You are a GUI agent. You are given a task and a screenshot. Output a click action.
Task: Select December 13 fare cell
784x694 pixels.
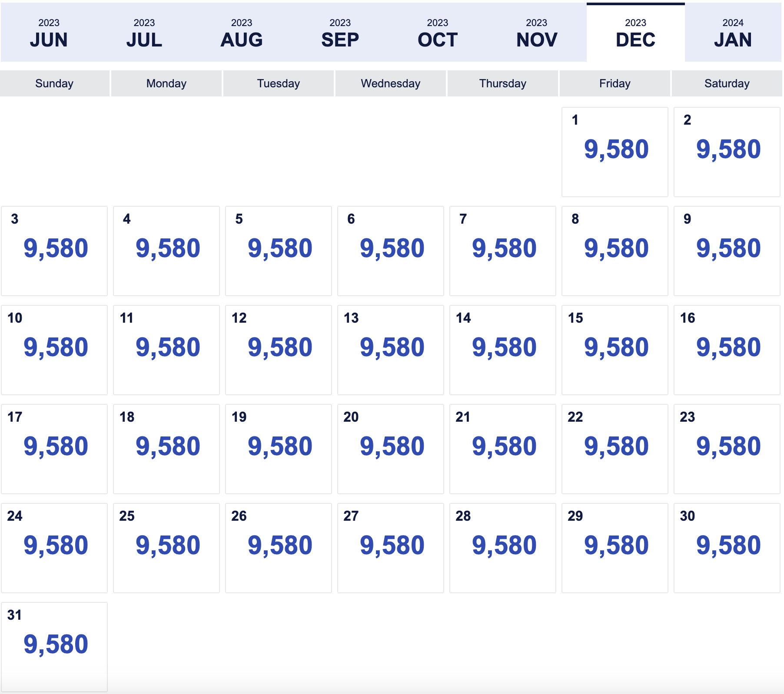[x=390, y=350]
